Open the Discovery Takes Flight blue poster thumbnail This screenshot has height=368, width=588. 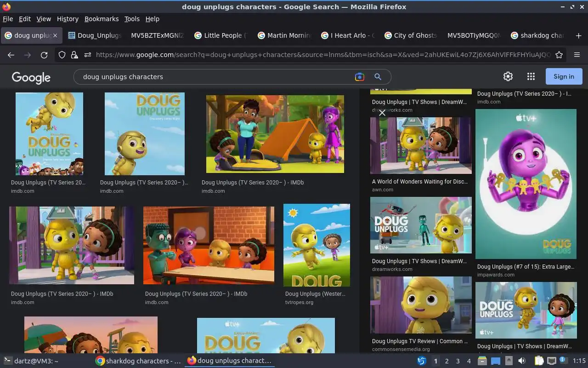click(145, 134)
